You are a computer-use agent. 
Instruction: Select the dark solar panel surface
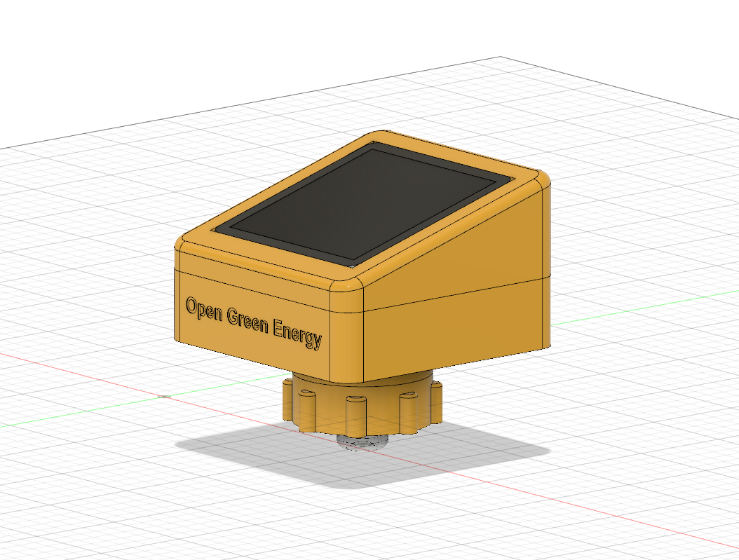363,205
